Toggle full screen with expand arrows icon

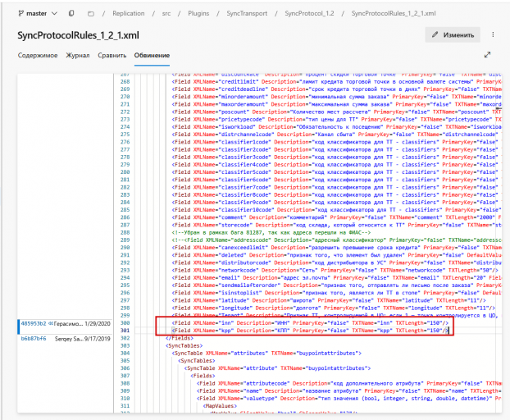487,55
